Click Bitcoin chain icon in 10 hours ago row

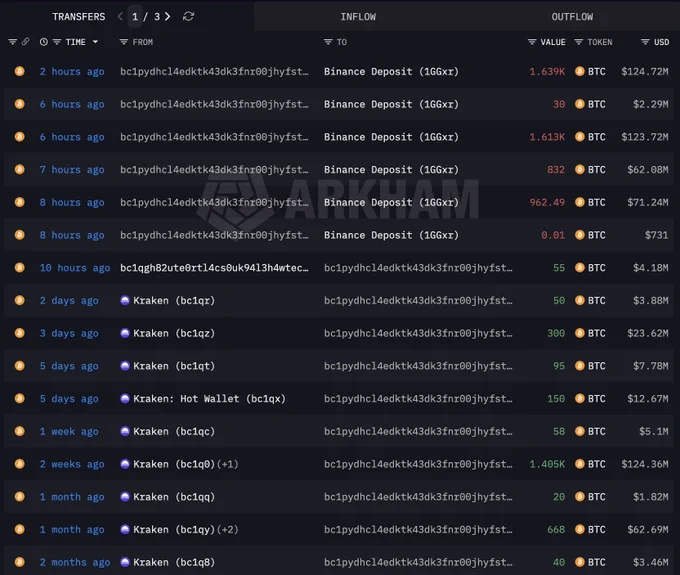click(x=20, y=267)
